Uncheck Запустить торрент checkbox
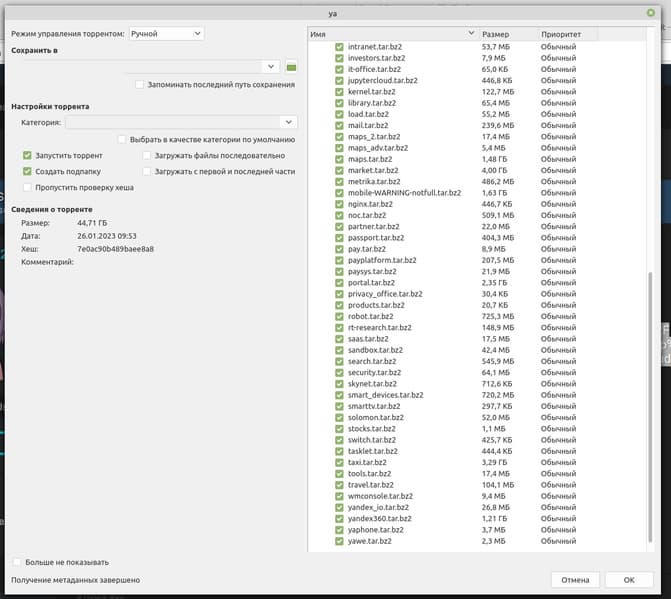This screenshot has width=671, height=599. coord(27,155)
